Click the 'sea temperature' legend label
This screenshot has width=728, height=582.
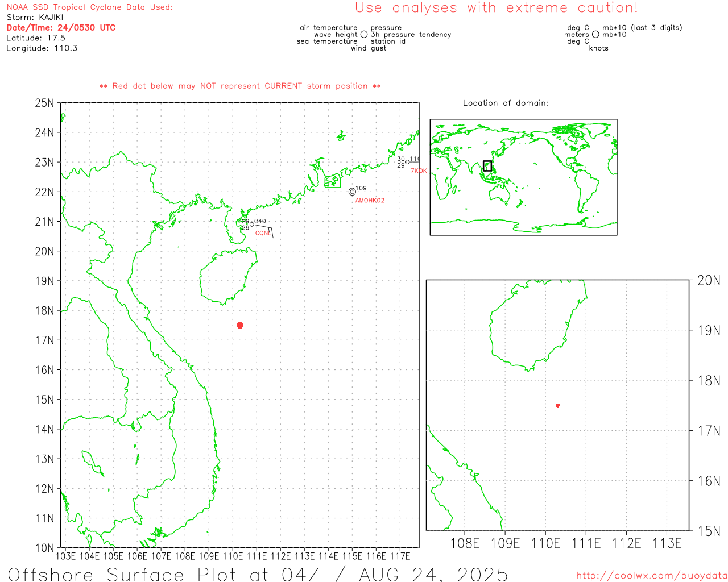[x=327, y=41]
